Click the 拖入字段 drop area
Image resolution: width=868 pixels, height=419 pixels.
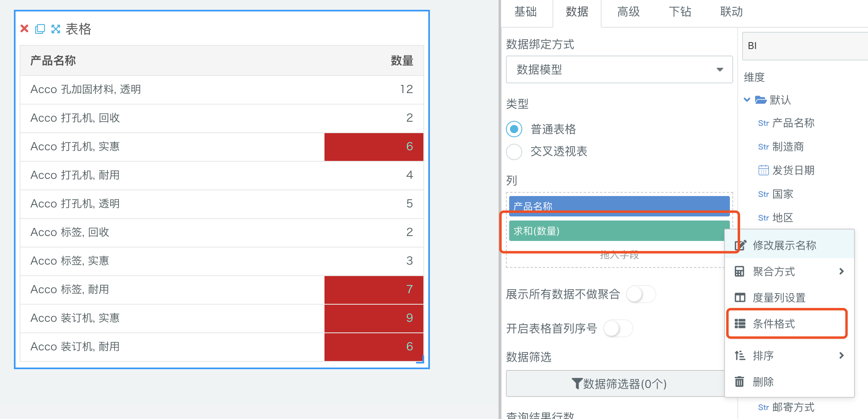click(619, 255)
